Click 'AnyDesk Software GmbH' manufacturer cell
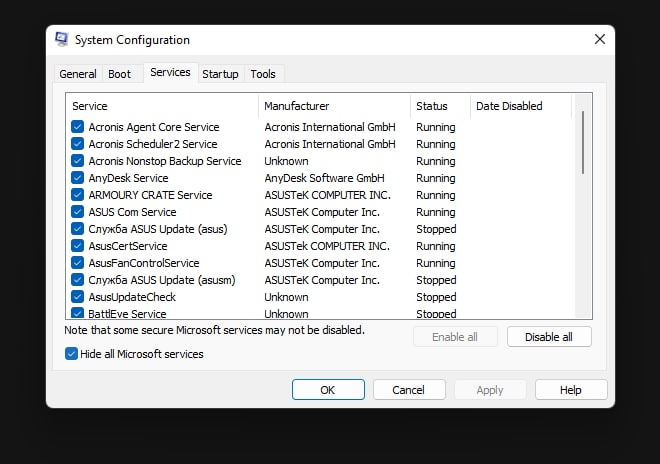Viewport: 660px width, 464px height. 325,178
